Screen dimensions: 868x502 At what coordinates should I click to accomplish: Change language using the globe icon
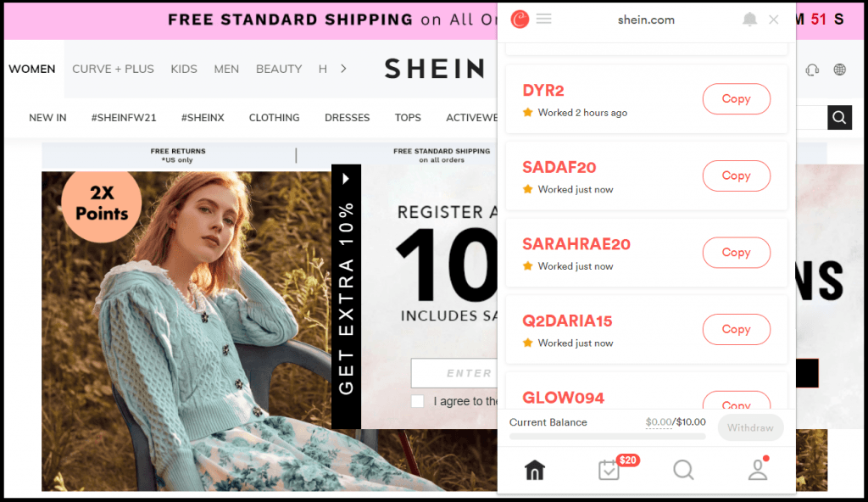(x=839, y=70)
